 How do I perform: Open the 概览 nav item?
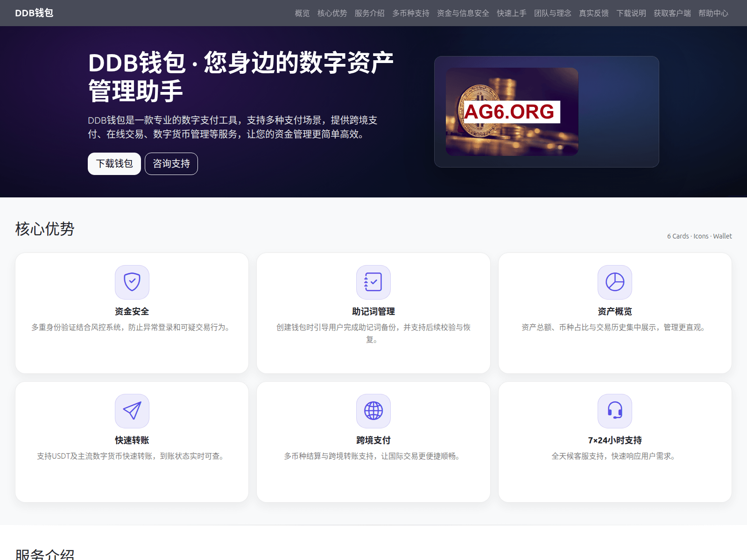point(303,13)
